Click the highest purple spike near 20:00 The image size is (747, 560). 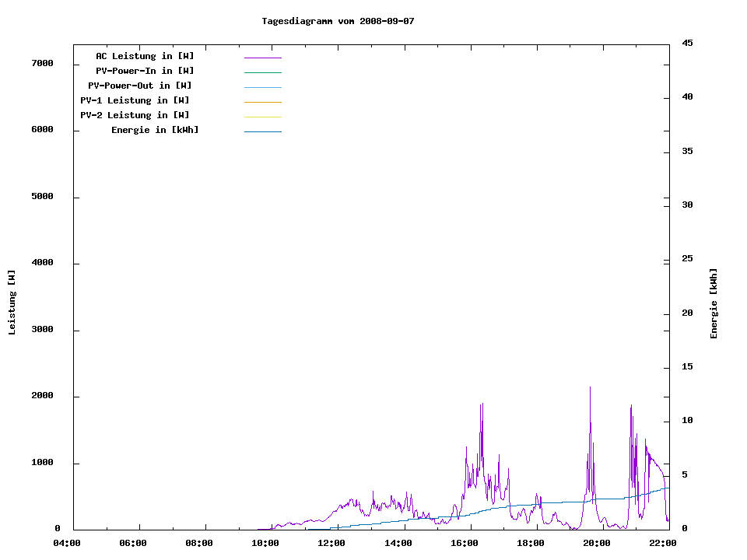(590, 388)
